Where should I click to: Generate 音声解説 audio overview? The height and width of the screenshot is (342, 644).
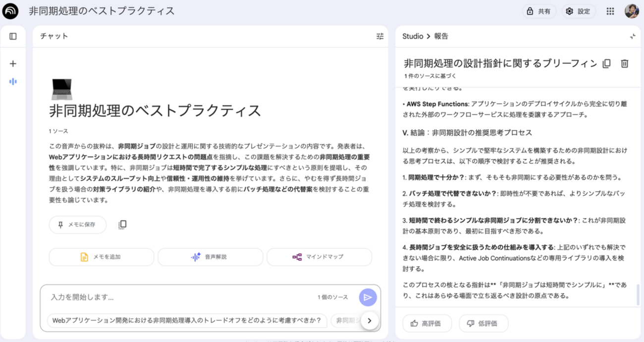pyautogui.click(x=210, y=257)
